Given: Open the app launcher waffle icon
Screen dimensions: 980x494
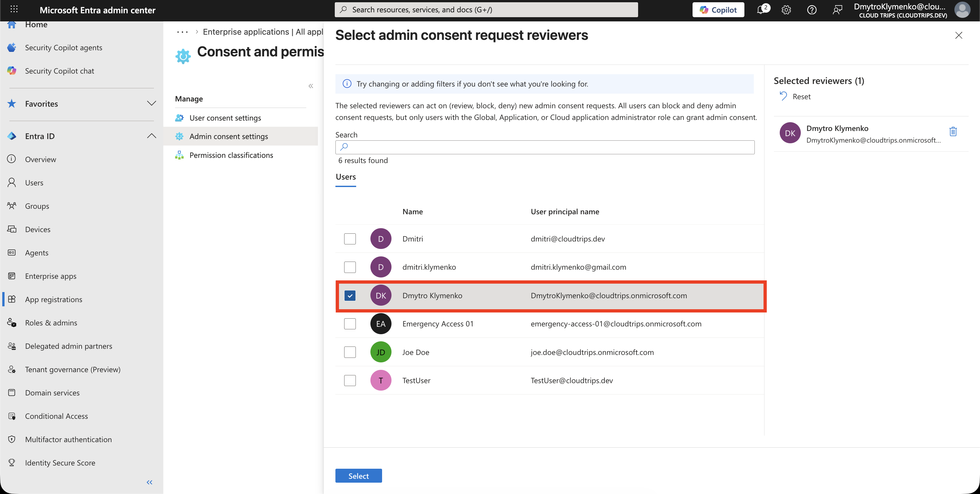Looking at the screenshot, I should tap(14, 9).
